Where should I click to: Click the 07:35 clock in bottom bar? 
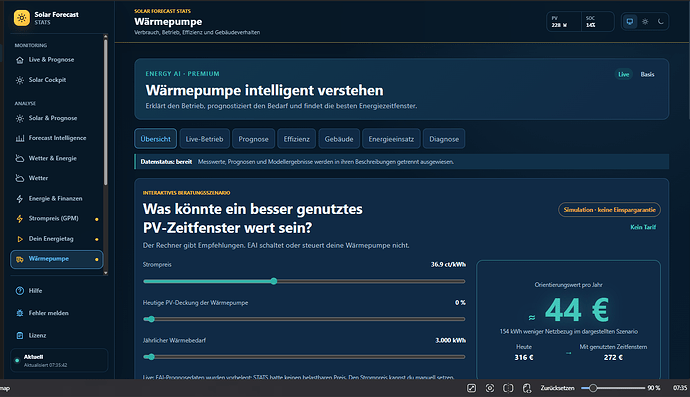click(x=679, y=388)
